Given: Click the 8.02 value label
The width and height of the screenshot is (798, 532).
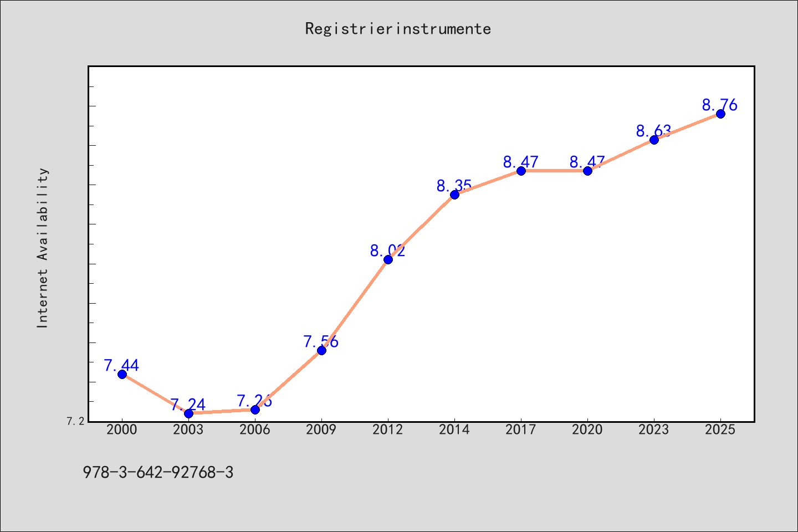Looking at the screenshot, I should (387, 250).
